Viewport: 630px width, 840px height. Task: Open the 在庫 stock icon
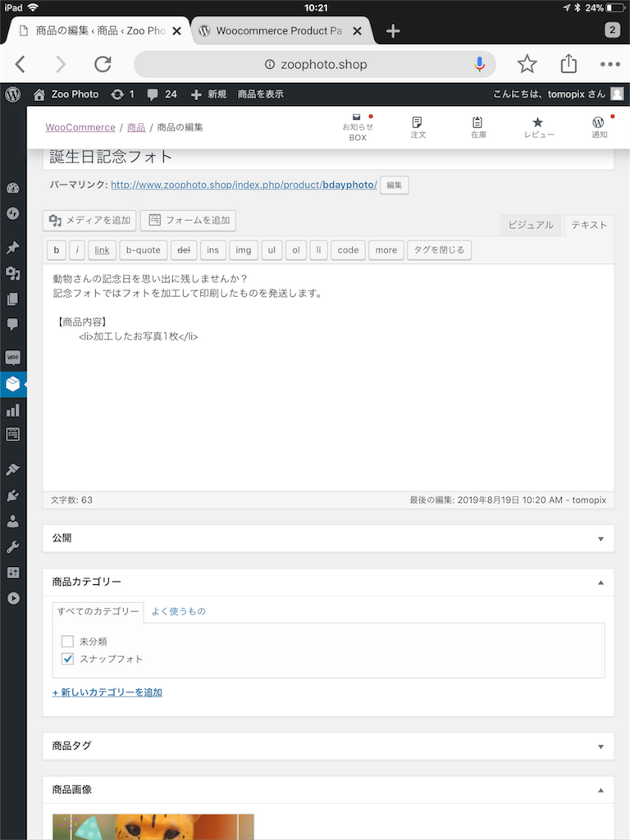(x=478, y=127)
